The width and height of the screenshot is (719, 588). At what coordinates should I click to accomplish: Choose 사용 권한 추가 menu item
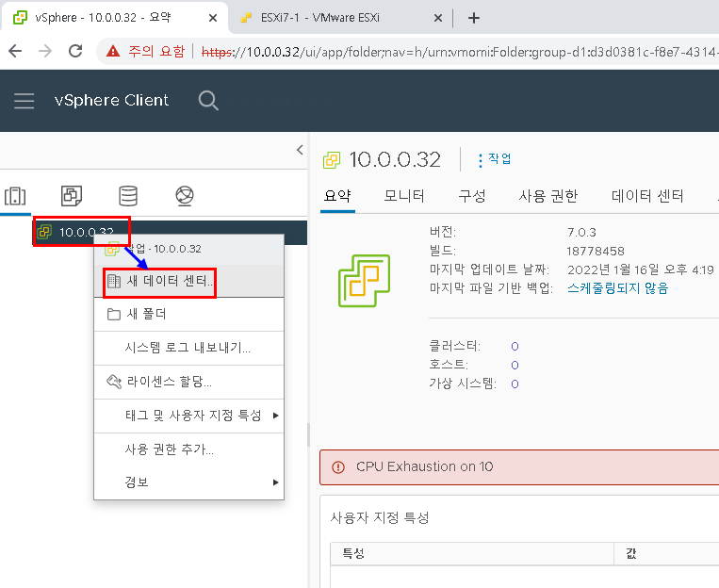[188, 449]
